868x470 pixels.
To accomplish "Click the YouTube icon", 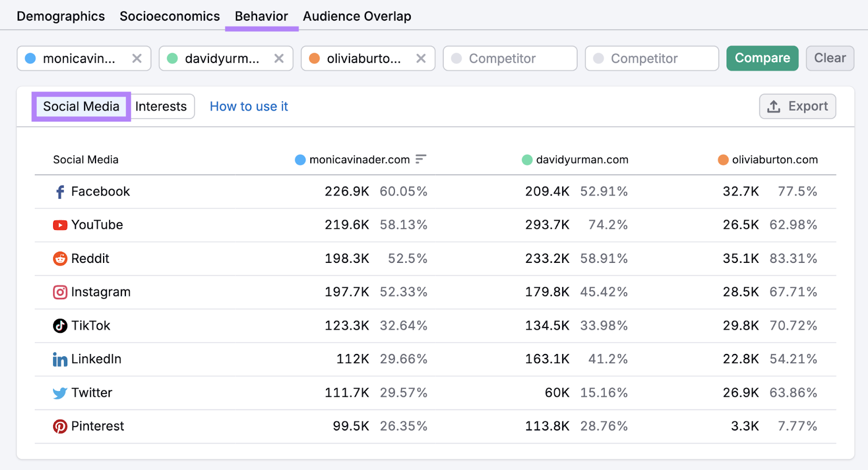I will click(x=60, y=225).
